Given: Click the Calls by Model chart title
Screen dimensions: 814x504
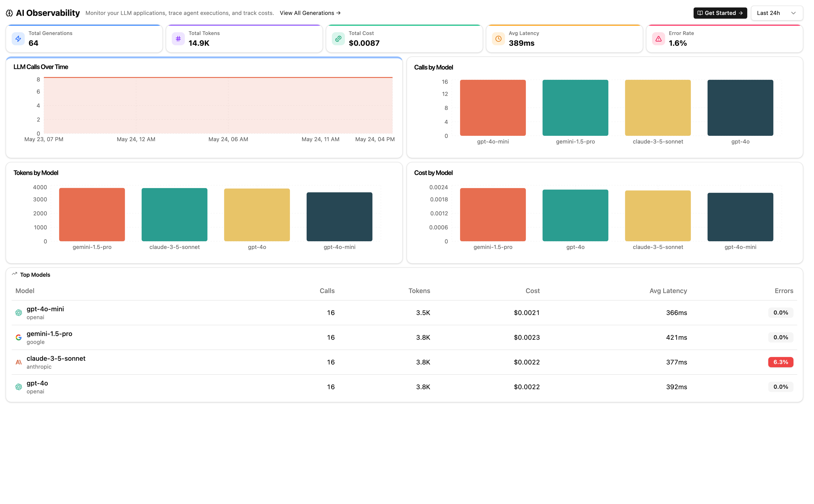Looking at the screenshot, I should tap(433, 67).
